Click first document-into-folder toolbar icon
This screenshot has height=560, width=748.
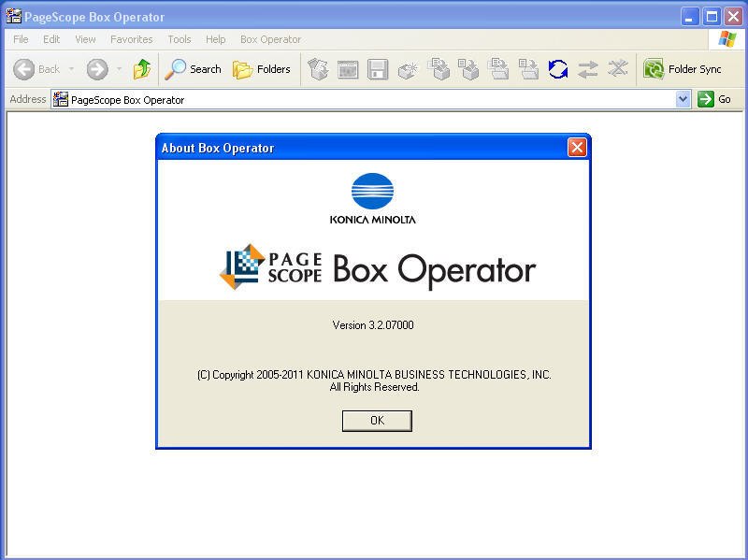point(498,69)
